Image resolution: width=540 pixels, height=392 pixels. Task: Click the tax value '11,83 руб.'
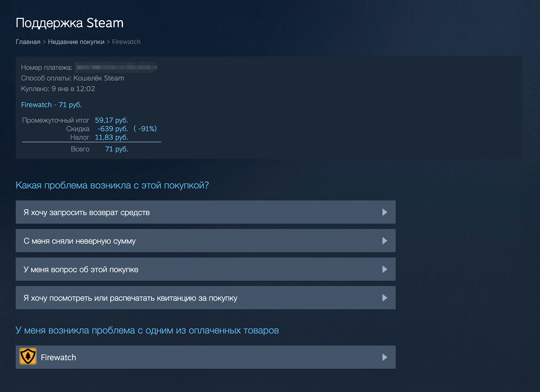[111, 137]
